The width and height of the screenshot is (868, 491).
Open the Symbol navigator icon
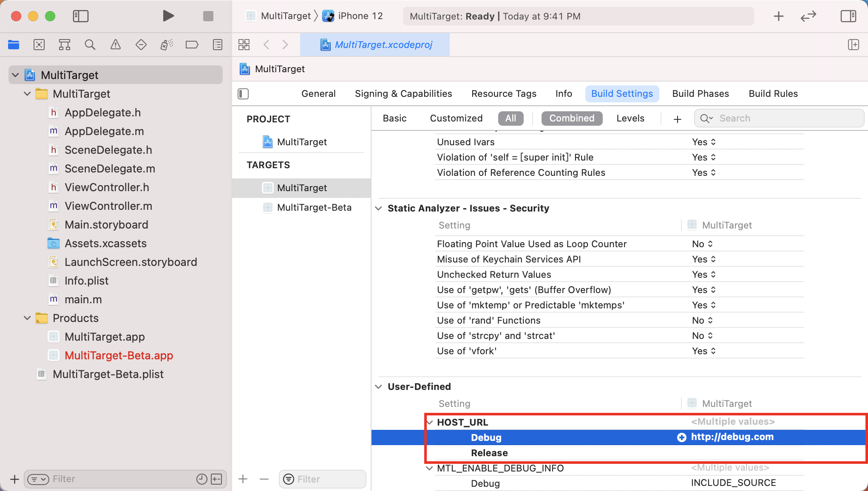(65, 45)
